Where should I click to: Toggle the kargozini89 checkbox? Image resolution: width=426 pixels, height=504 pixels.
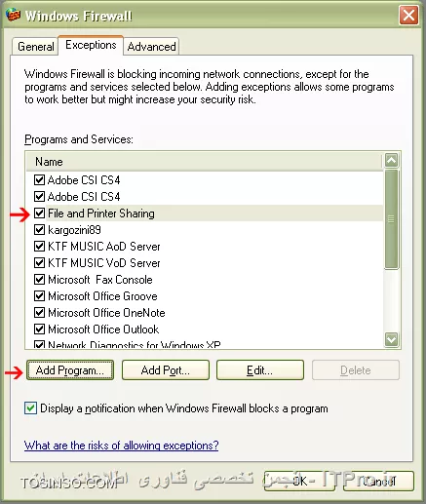pos(39,230)
